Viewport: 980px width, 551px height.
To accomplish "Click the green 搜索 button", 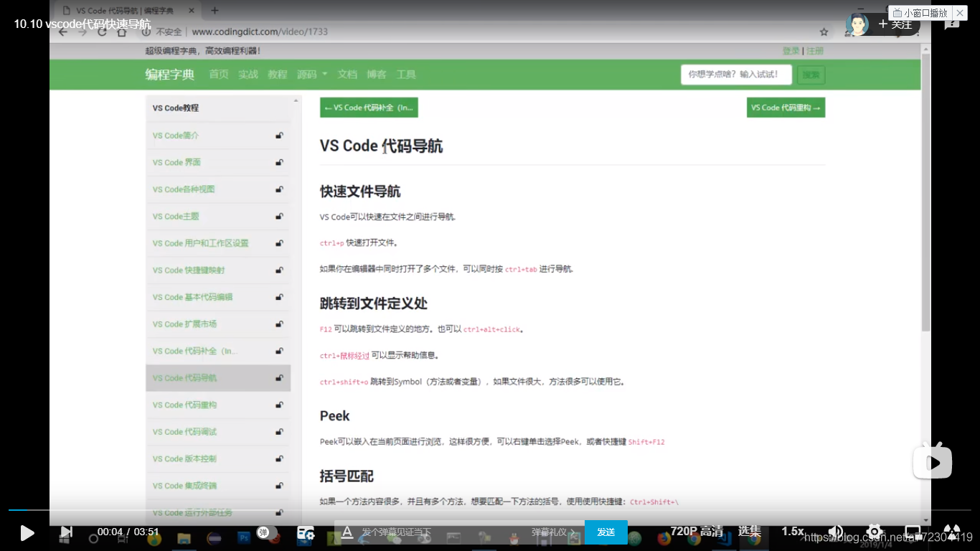I will (x=811, y=75).
